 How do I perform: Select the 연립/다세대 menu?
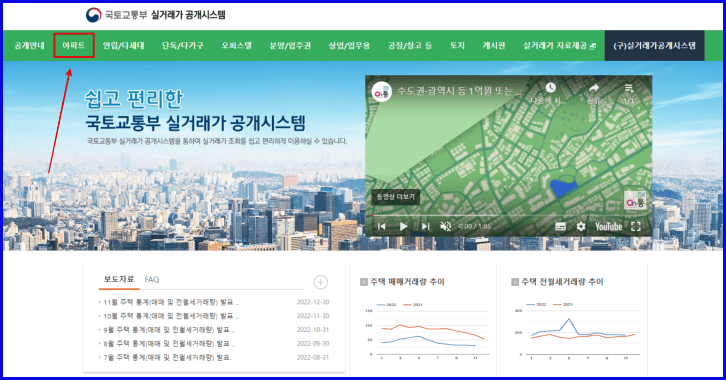(123, 45)
